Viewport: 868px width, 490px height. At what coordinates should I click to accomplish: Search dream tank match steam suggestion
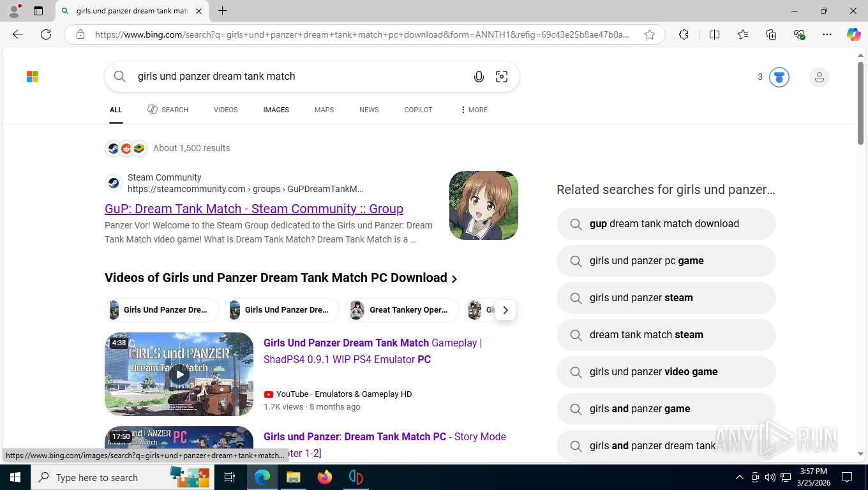tap(666, 335)
